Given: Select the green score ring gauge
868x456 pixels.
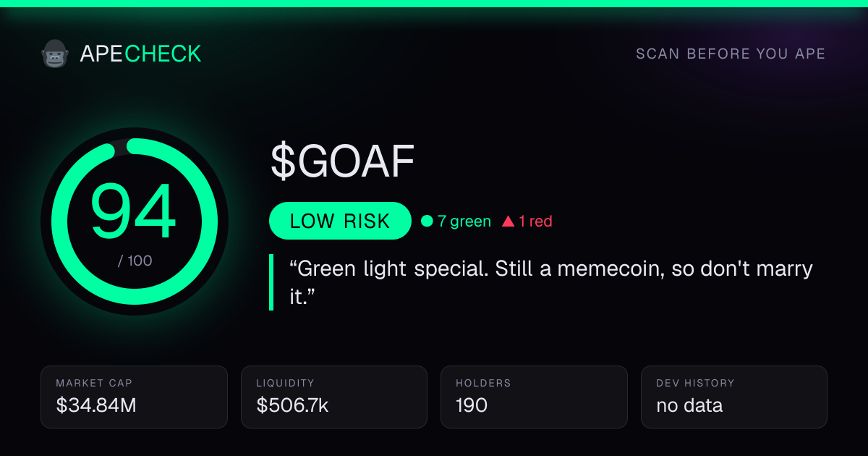Looking at the screenshot, I should click(135, 221).
